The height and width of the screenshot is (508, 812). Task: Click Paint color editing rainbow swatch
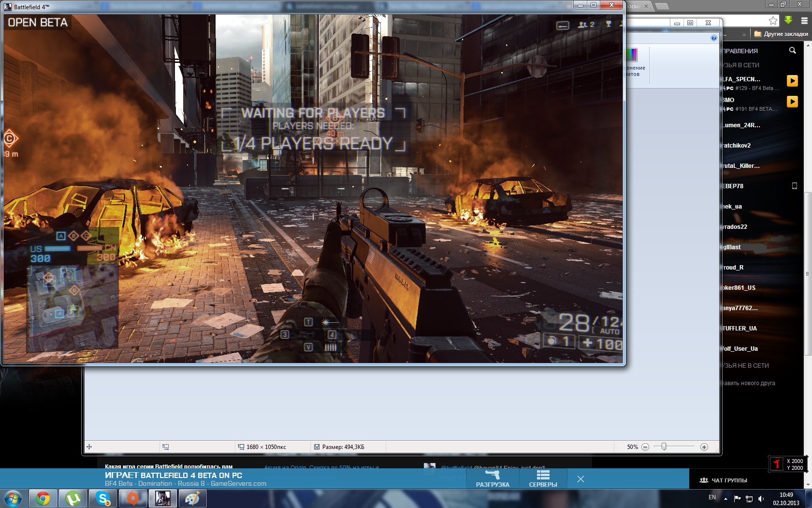(632, 55)
